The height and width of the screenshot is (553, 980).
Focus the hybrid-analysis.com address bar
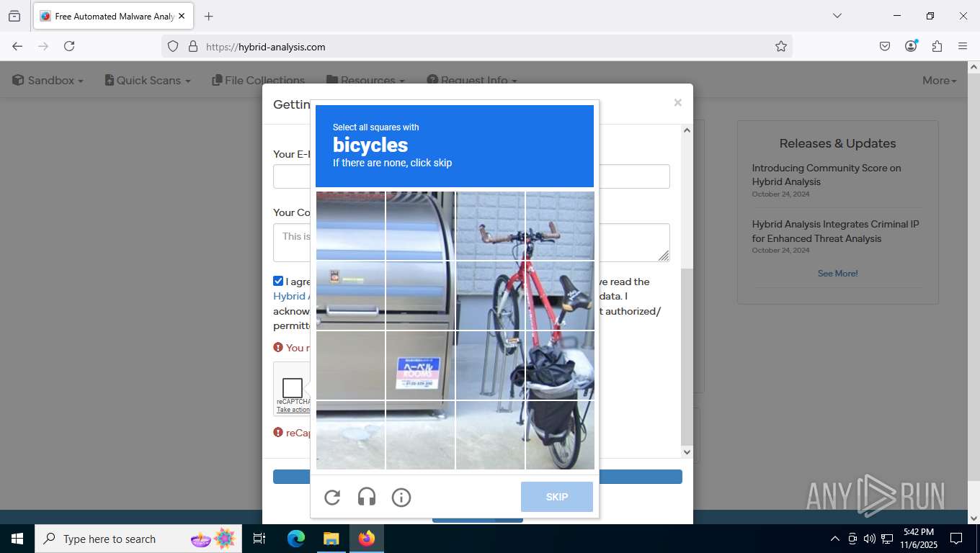click(x=476, y=47)
